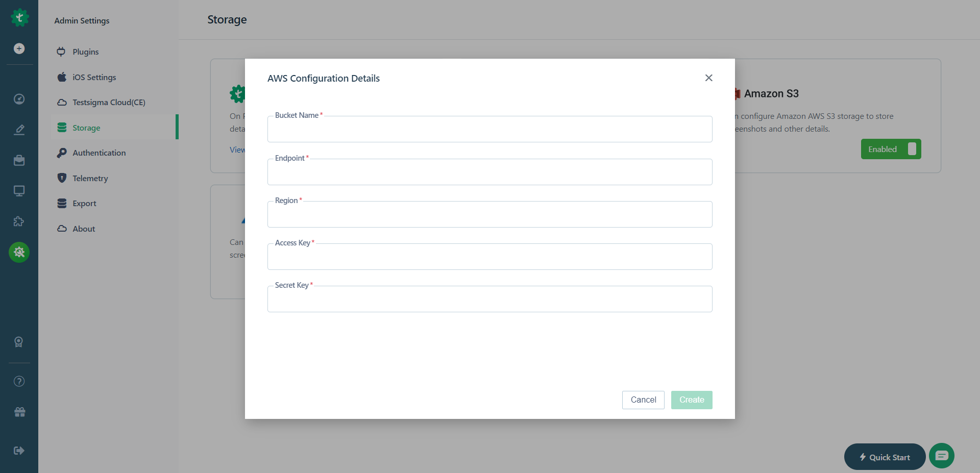
Task: Click the plug icon beside Plugins
Action: [61, 52]
